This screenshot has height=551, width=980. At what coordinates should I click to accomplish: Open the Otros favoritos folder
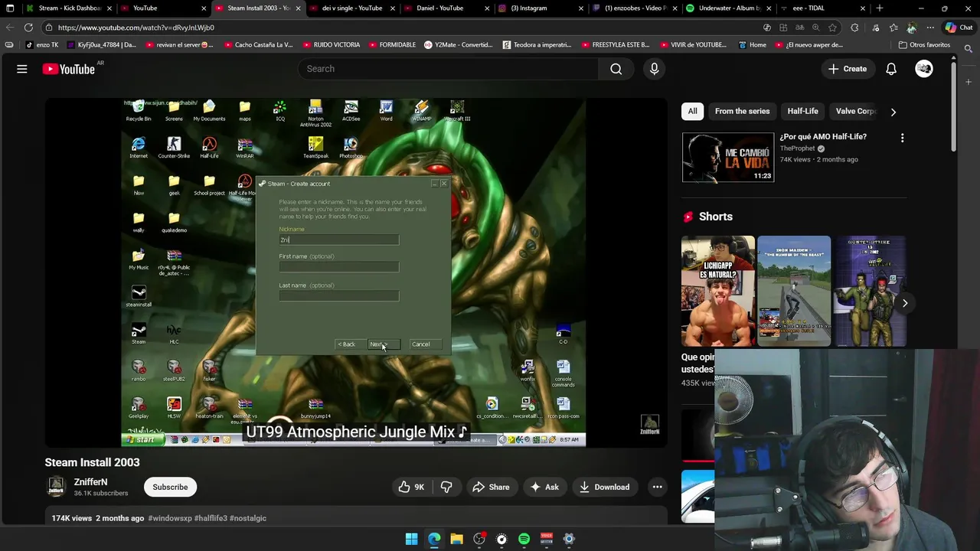tap(924, 45)
